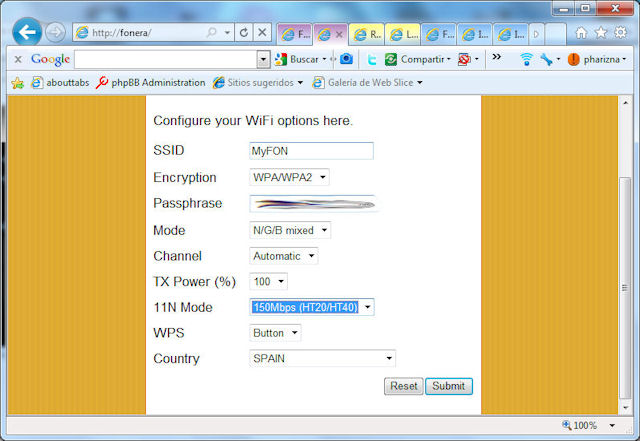Click the Stop loading X icon

tap(262, 33)
